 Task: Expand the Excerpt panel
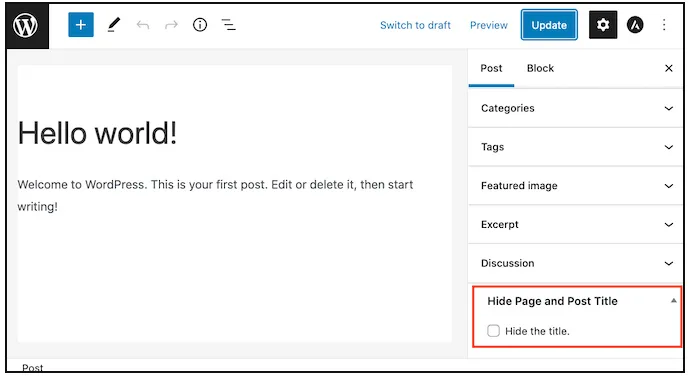point(576,225)
